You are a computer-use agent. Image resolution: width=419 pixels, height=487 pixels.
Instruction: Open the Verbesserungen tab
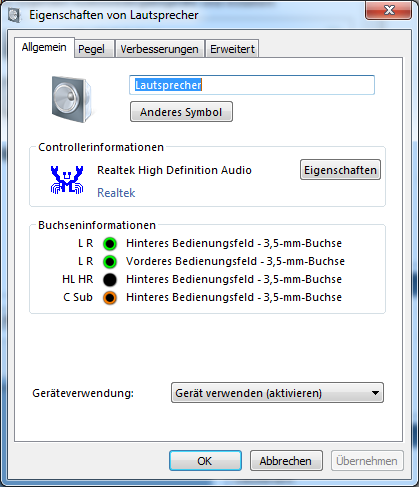(159, 49)
